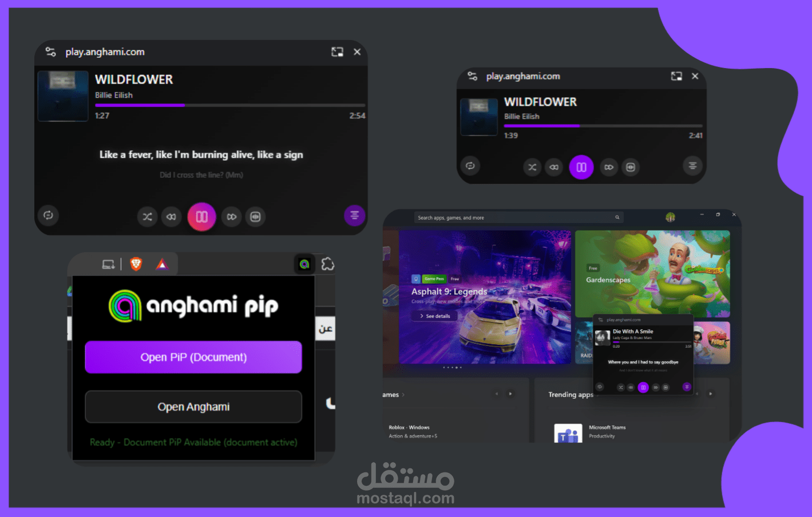Enable repeat in the top-right Anghami player

470,166
